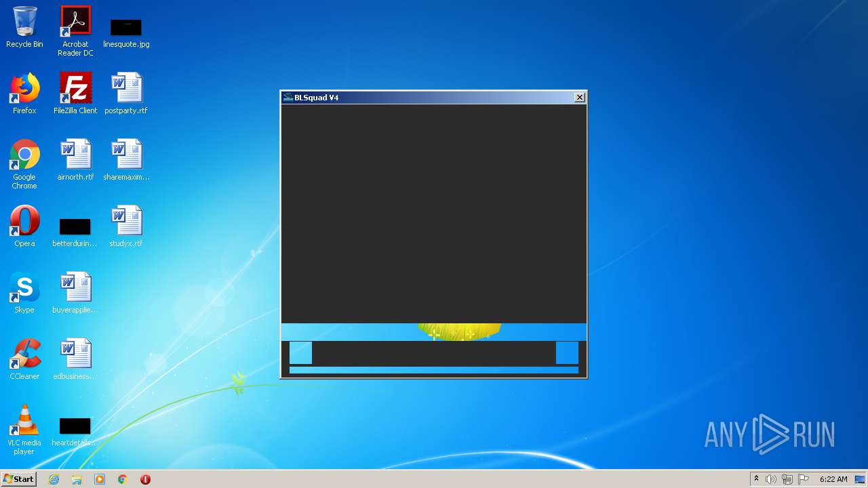Launch the FileZilla Client shortcut
The image size is (868, 488).
[x=75, y=94]
